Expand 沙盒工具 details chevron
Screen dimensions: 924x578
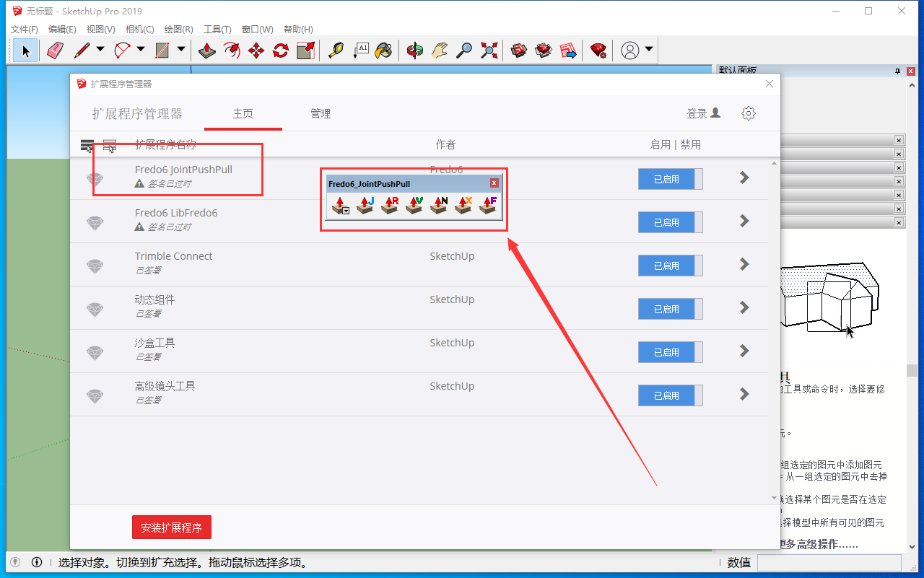[745, 351]
